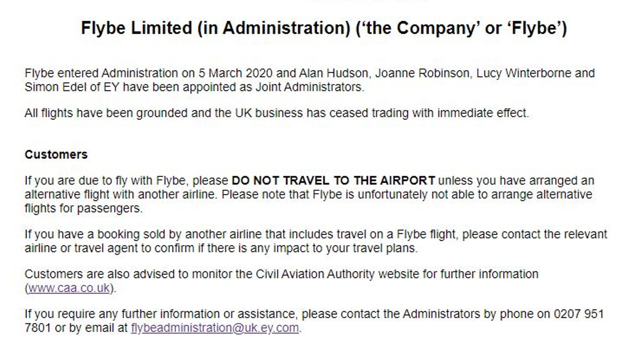Screen dimensions: 644x362
Task: Click the name 'Joanne Robinson'
Action: pyautogui.click(x=422, y=73)
